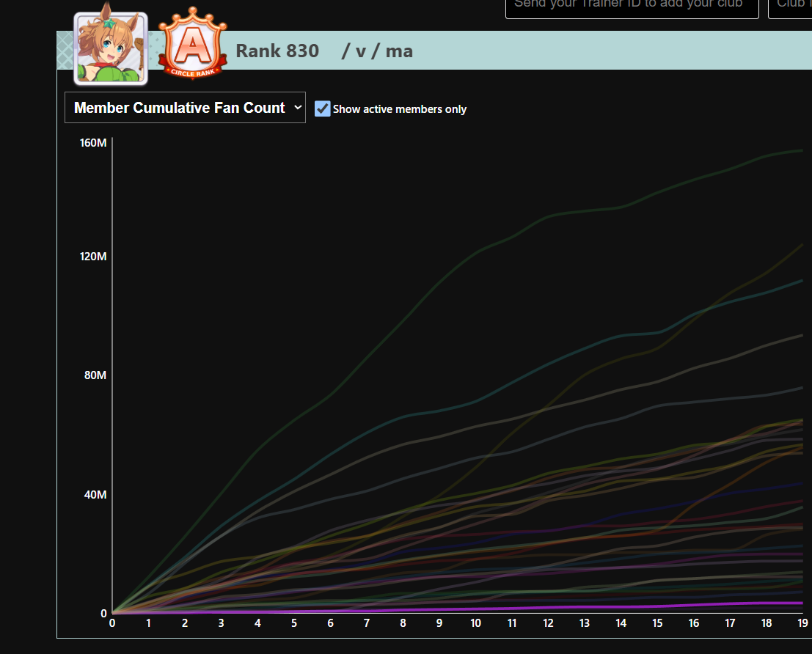Click the 40M y-axis label

tap(95, 494)
